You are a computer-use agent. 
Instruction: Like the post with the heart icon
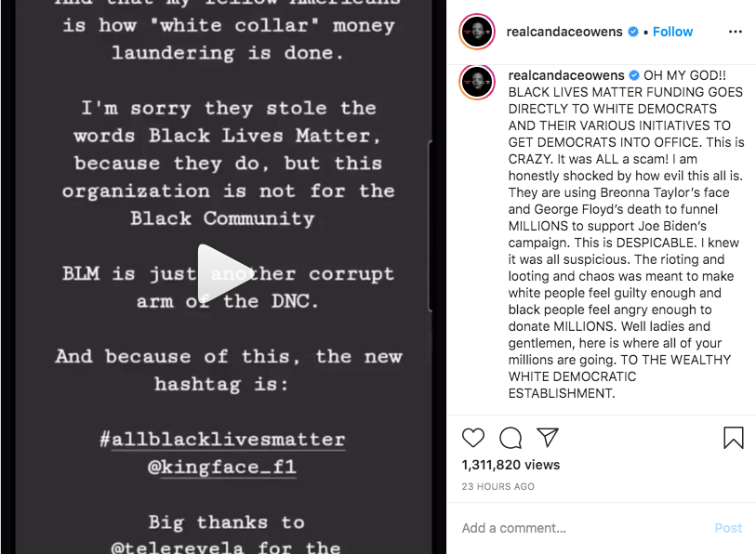(473, 438)
